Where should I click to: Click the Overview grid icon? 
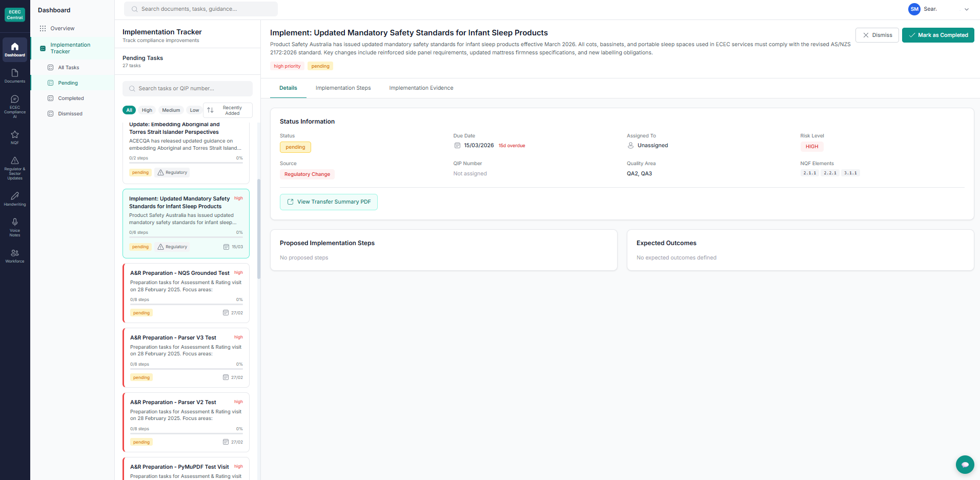(x=43, y=28)
